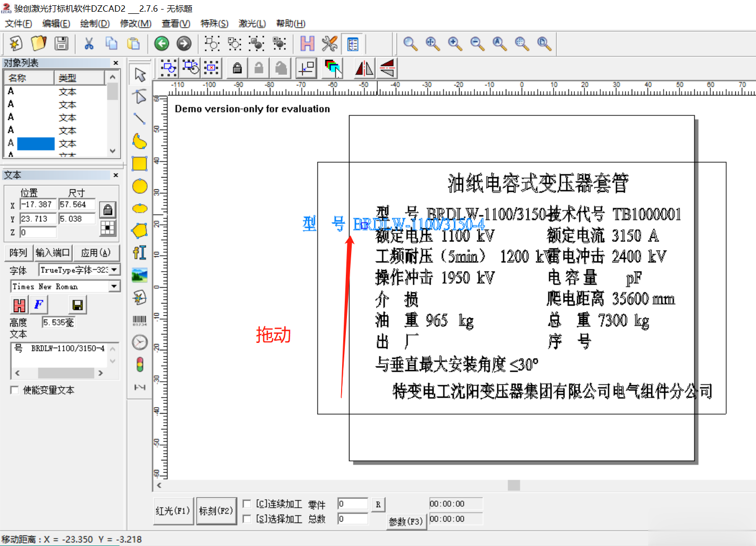Click the 标刻(F2) button

pos(216,511)
